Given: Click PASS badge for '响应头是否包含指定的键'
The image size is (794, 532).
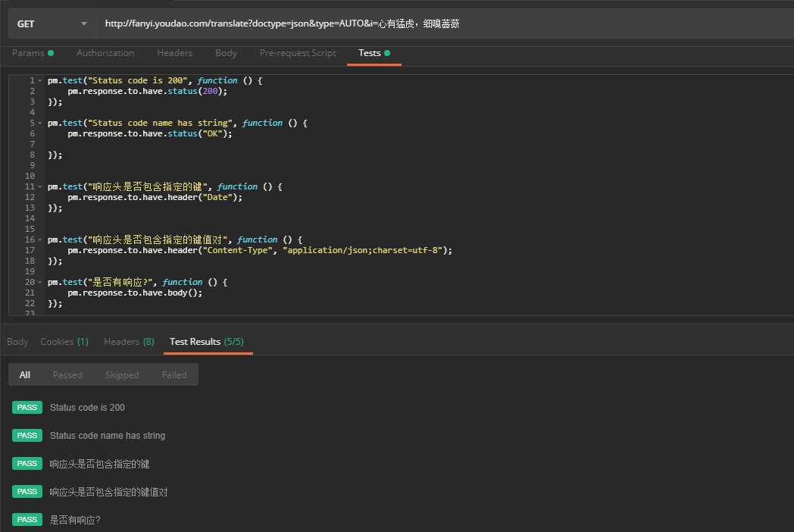Looking at the screenshot, I should pos(27,464).
